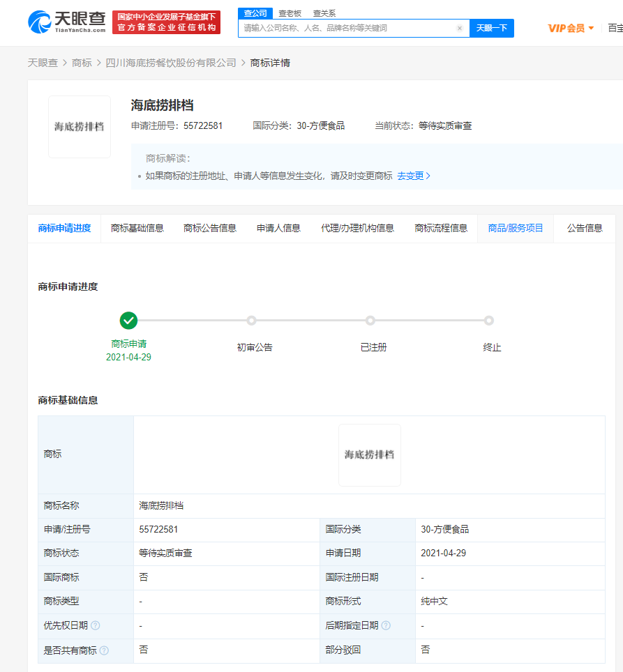Click table cell 55722581 in 申请/注册号 row
Image resolution: width=623 pixels, height=672 pixels.
click(158, 530)
